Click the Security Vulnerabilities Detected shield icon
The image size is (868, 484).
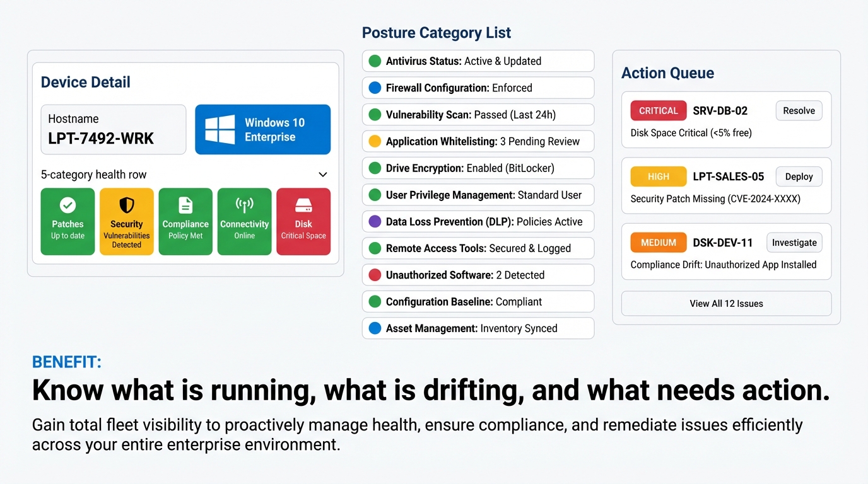coord(126,221)
